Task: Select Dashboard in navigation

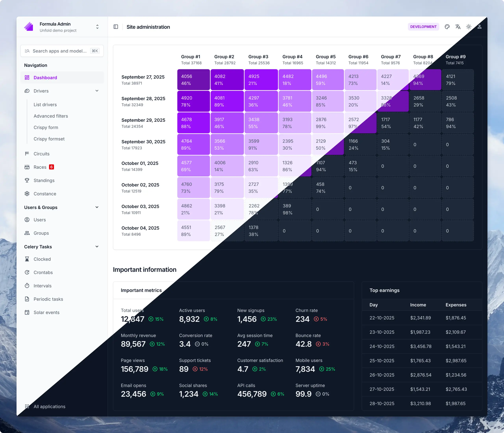Action: [x=45, y=78]
